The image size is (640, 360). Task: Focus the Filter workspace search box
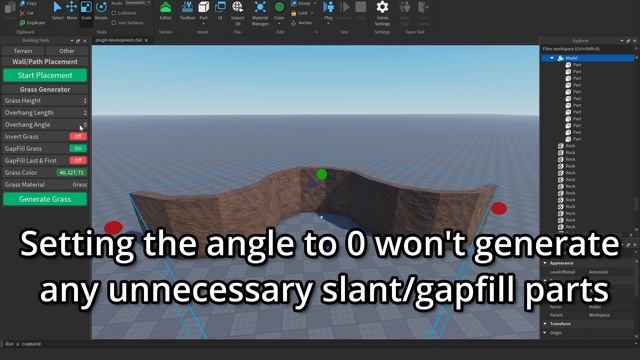coord(588,49)
